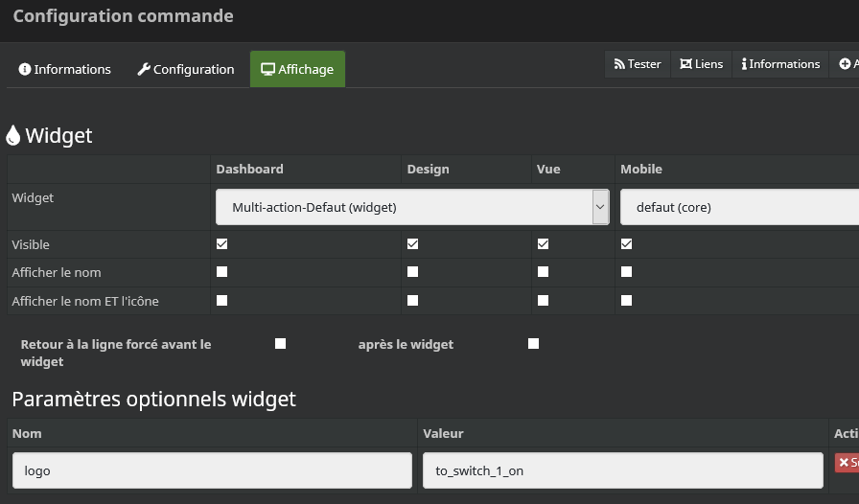Select the Affichage tab
This screenshot has height=504, width=859.
click(x=297, y=69)
